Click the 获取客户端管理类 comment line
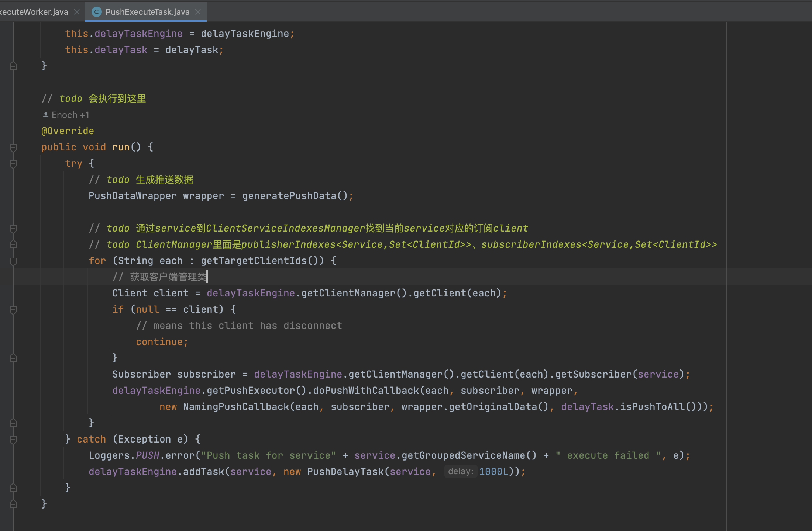 pyautogui.click(x=159, y=277)
